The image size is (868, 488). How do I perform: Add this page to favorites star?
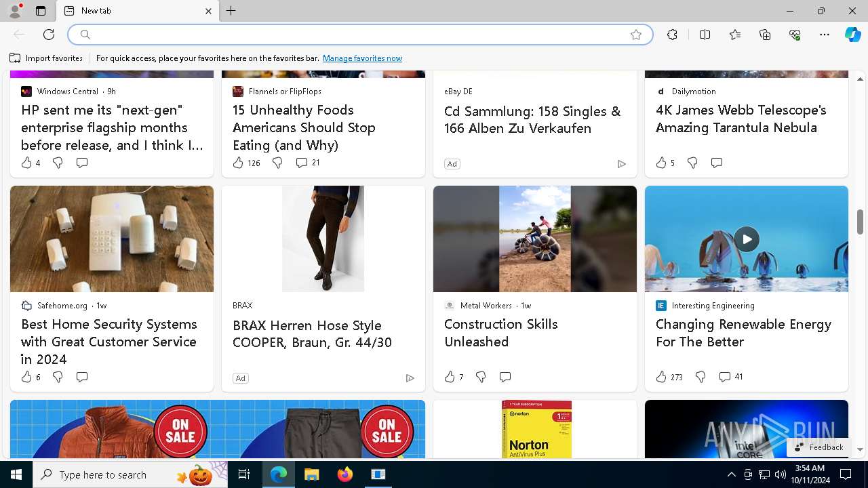click(636, 35)
